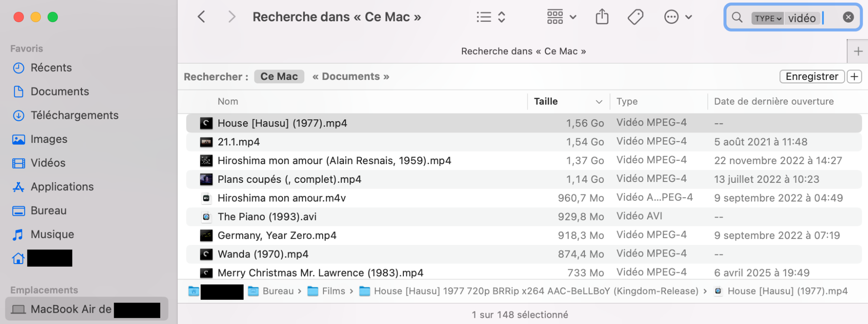Click the search magnifying glass icon
Viewport: 868px width, 324px height.
tap(737, 17)
